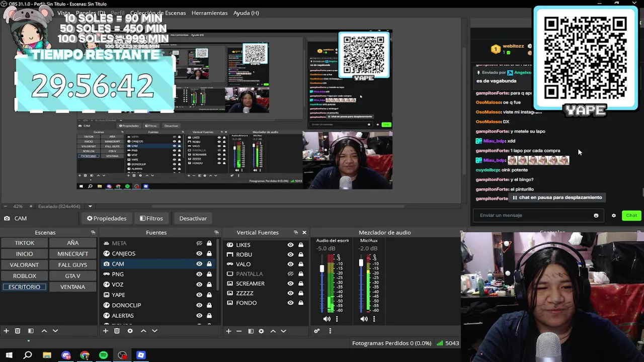The height and width of the screenshot is (362, 644).
Task: Undock the Vertical Fuentes panel
Action: tap(296, 232)
